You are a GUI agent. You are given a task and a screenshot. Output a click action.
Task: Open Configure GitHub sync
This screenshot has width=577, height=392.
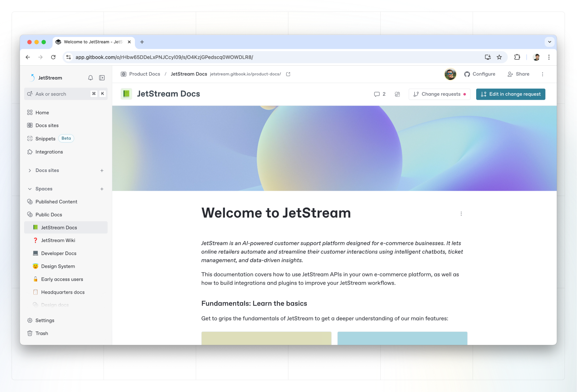coord(480,74)
